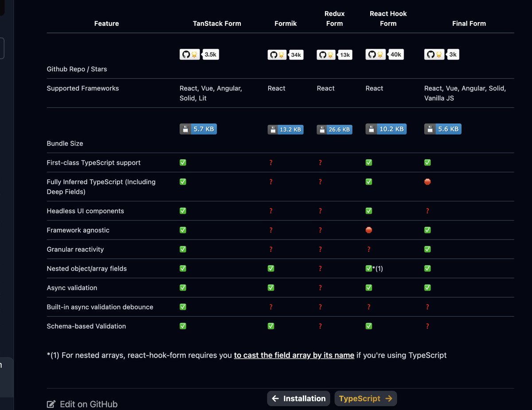Select 'Fully Inferred TypeScript' row label
The width and height of the screenshot is (532, 410).
click(x=101, y=187)
